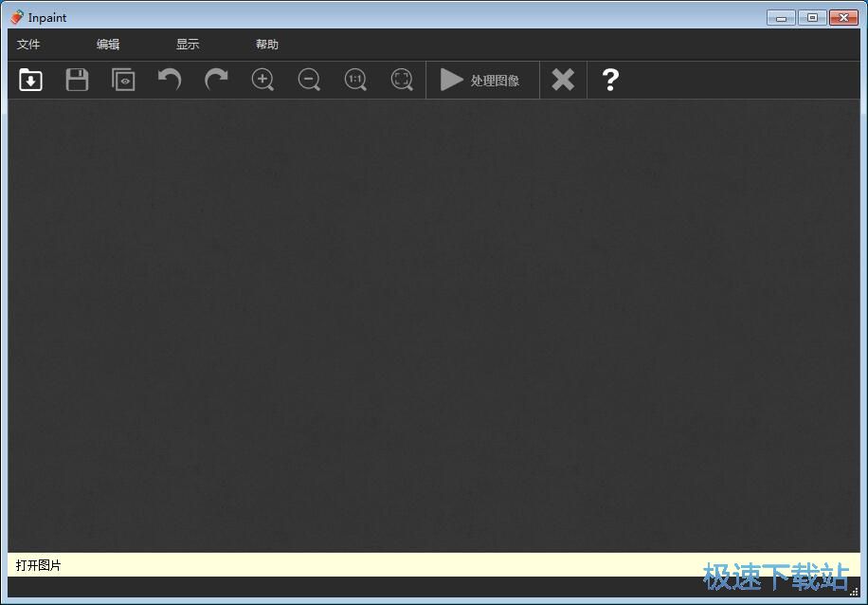Click the 打开图片 status bar text

pos(38,565)
